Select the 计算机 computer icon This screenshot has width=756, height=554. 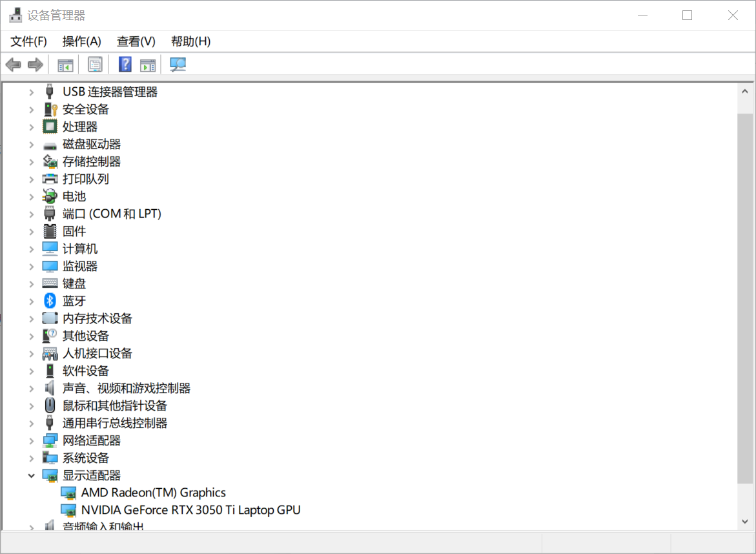coord(50,249)
